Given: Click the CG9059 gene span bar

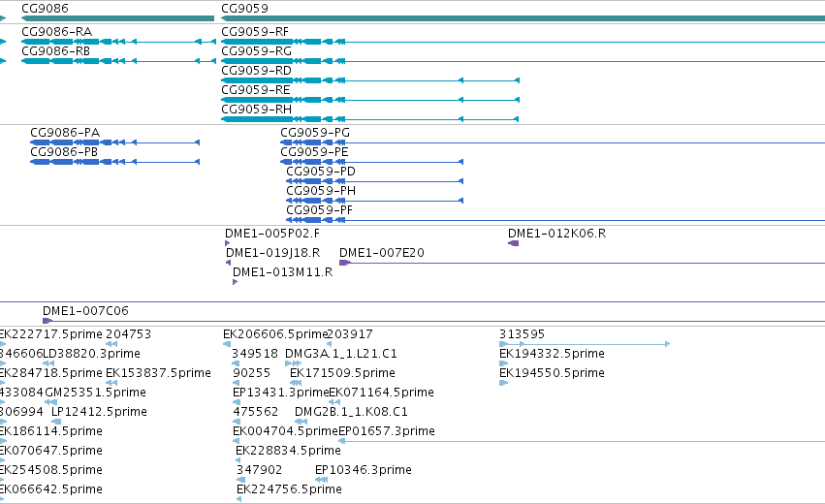Looking at the screenshot, I should [x=523, y=19].
